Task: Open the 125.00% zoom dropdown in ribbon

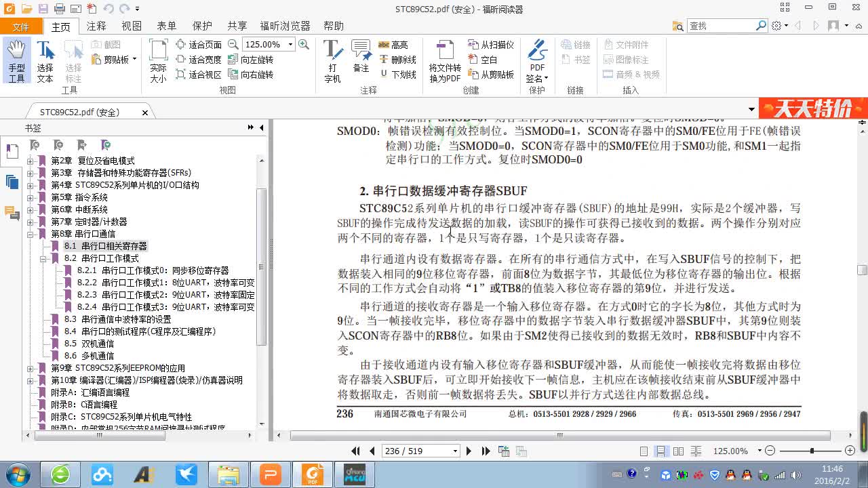Action: pyautogui.click(x=290, y=45)
